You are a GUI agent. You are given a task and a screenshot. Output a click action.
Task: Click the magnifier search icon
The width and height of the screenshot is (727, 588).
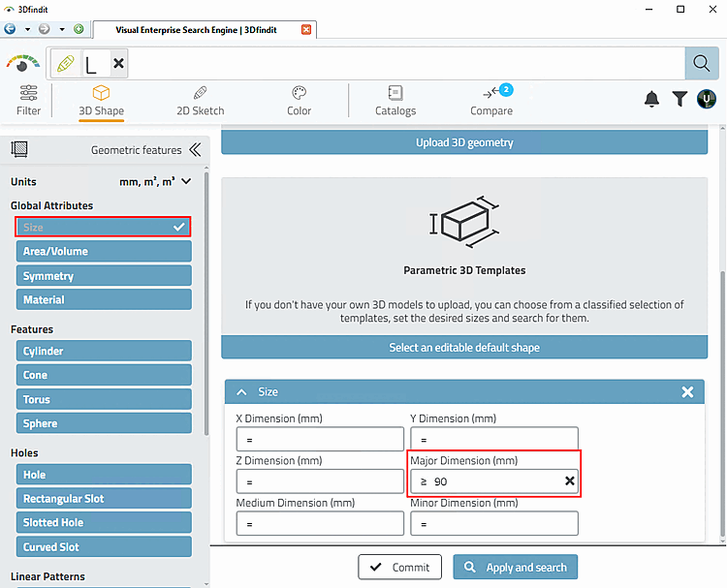pos(702,63)
